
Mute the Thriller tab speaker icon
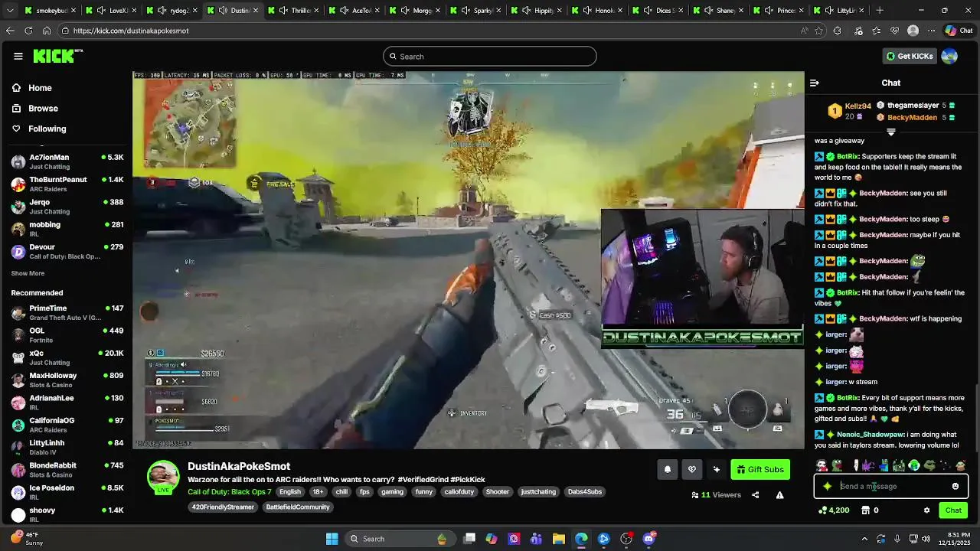[x=283, y=11]
